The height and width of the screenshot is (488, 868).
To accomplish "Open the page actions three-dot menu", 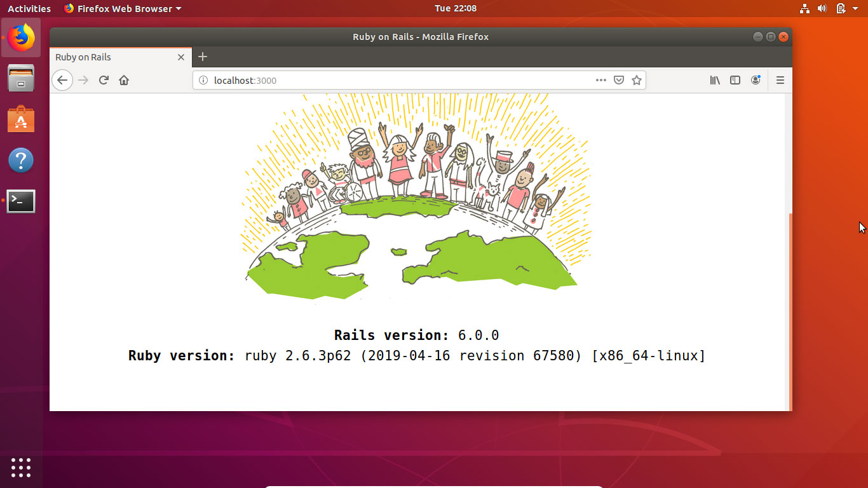I will (601, 80).
